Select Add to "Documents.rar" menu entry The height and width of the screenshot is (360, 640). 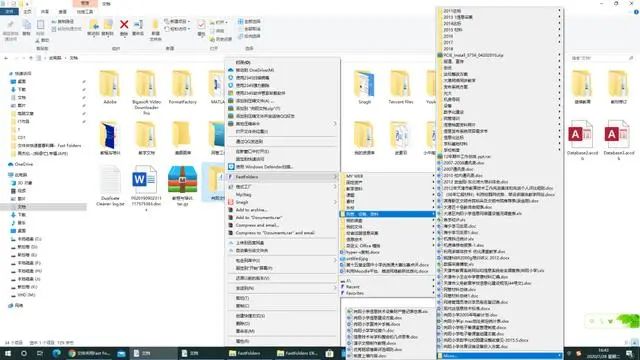(x=282, y=218)
